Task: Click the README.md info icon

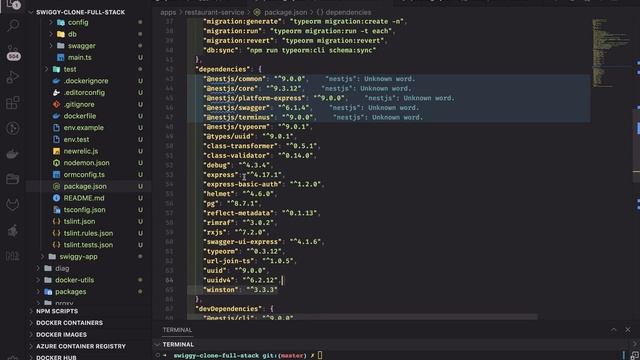Action: click(56, 198)
